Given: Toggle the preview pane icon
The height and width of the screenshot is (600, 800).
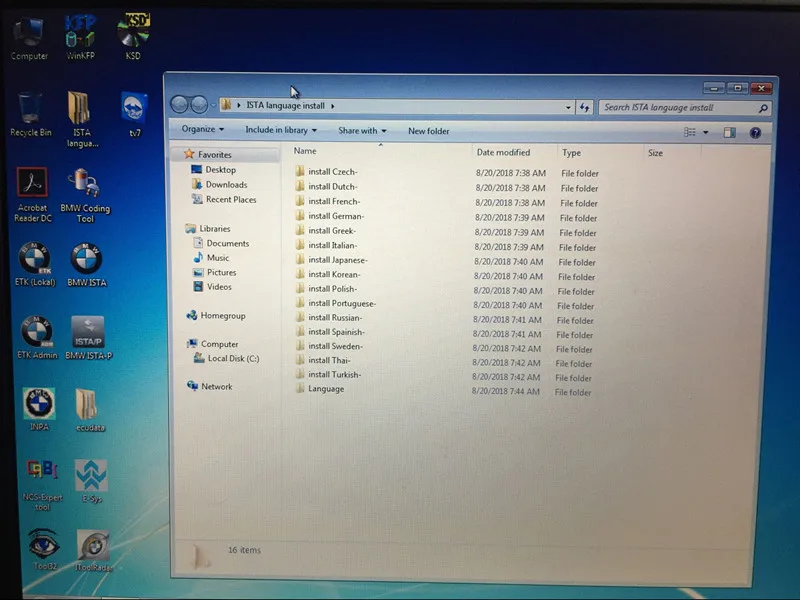Looking at the screenshot, I should click(730, 133).
